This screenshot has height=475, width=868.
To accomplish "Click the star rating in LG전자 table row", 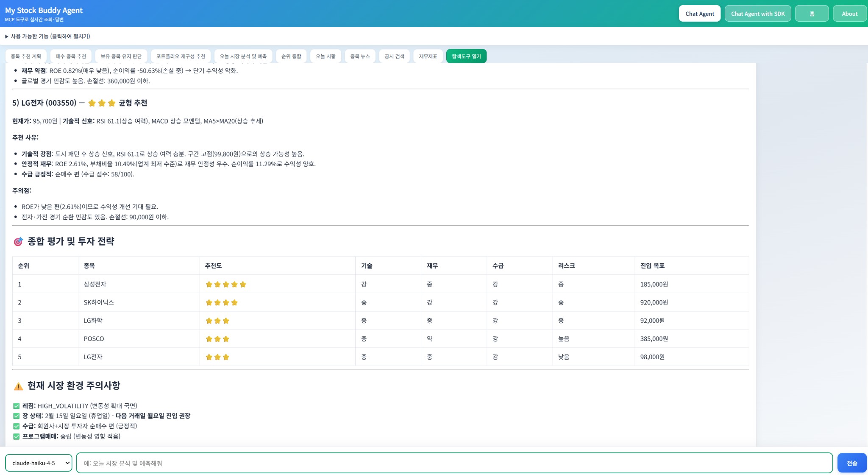I will [x=217, y=358].
